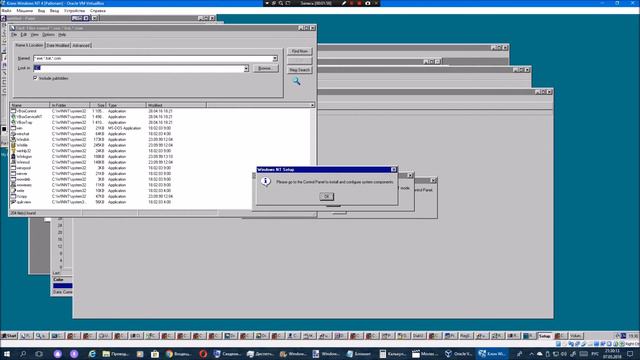Open the Справка menu of VirtualBox

pyautogui.click(x=98, y=11)
